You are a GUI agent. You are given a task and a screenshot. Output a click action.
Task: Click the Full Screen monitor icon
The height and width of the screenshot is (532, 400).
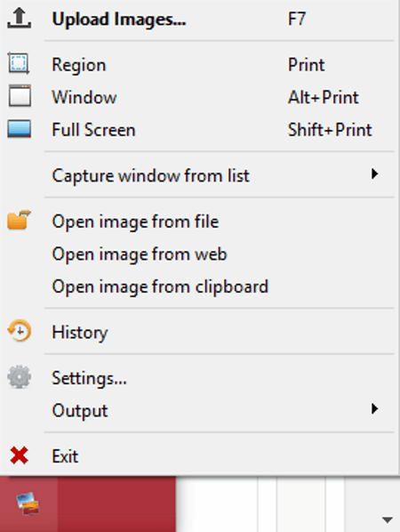[x=20, y=129]
